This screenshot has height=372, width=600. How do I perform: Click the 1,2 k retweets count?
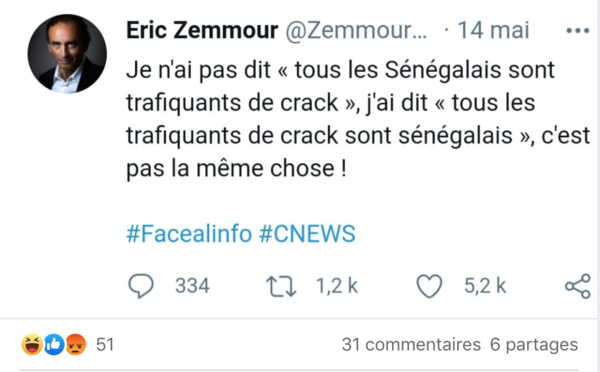coord(337,286)
